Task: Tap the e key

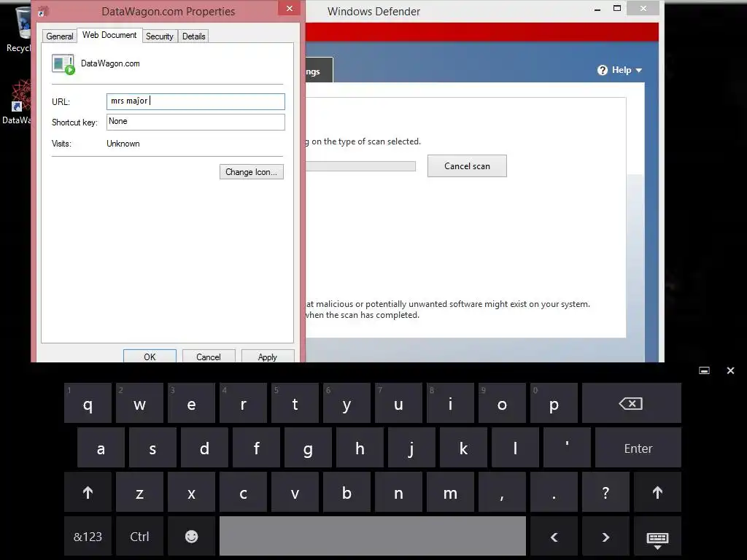Action: 192,403
